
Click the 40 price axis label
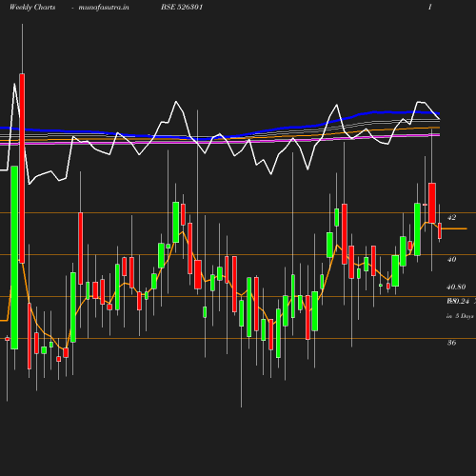click(x=451, y=259)
